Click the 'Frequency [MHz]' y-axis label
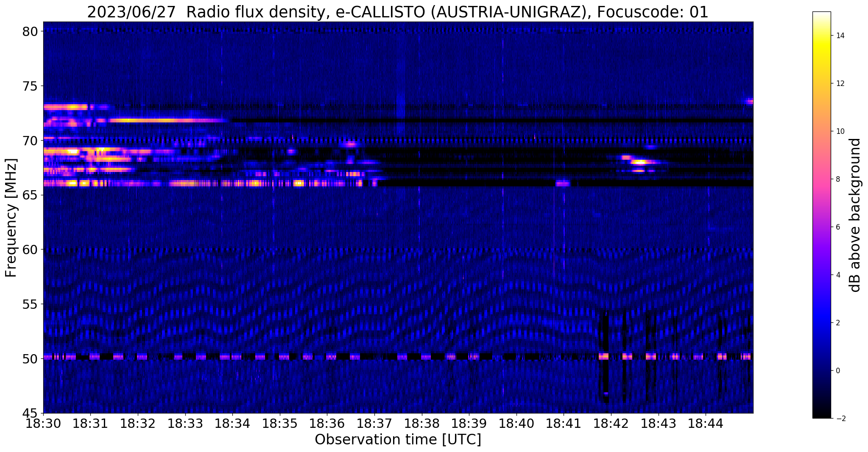The image size is (868, 452). point(11,218)
